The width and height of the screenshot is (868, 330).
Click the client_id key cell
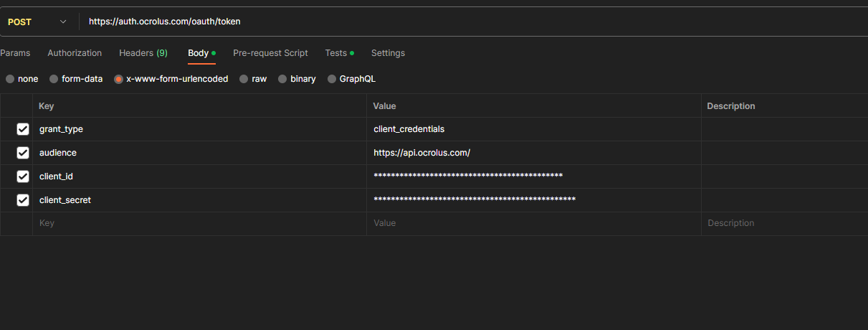(x=199, y=176)
